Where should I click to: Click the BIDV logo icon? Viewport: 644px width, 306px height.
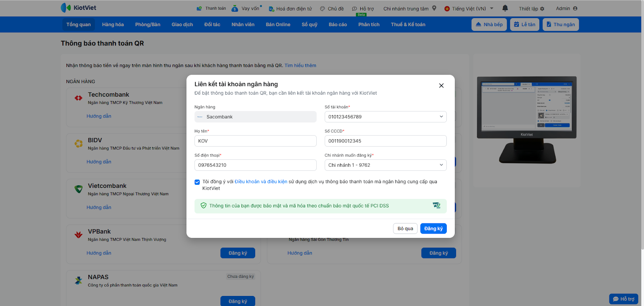[78, 143]
